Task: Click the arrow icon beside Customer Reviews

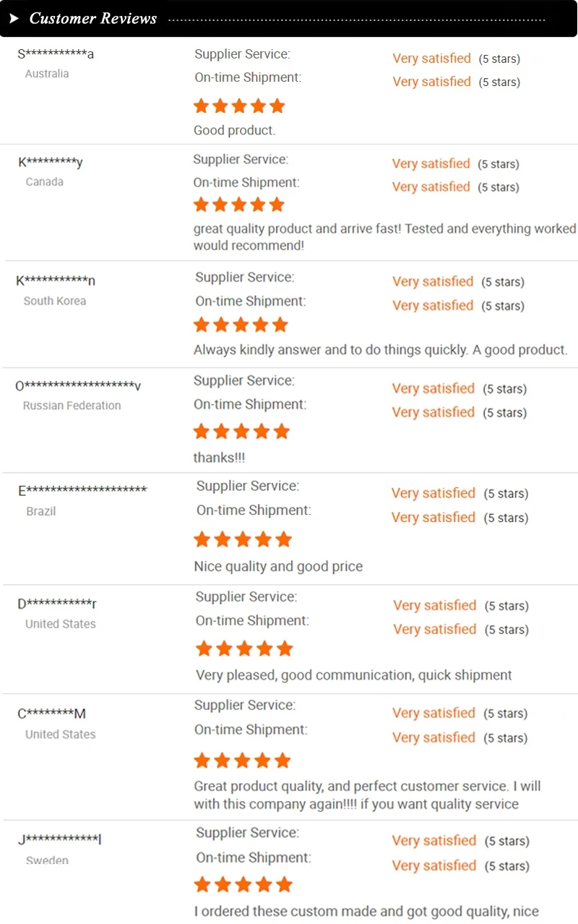Action: [14, 18]
